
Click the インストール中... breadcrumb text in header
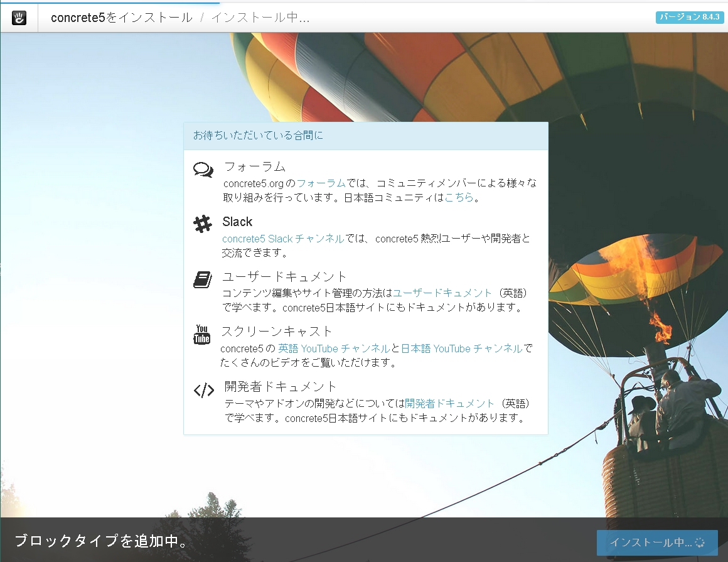[260, 18]
